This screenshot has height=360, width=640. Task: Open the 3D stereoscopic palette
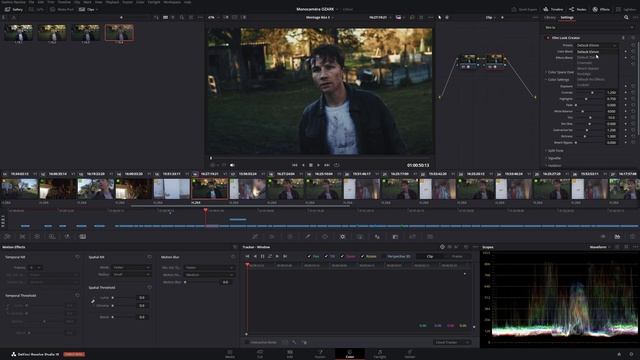pos(430,236)
